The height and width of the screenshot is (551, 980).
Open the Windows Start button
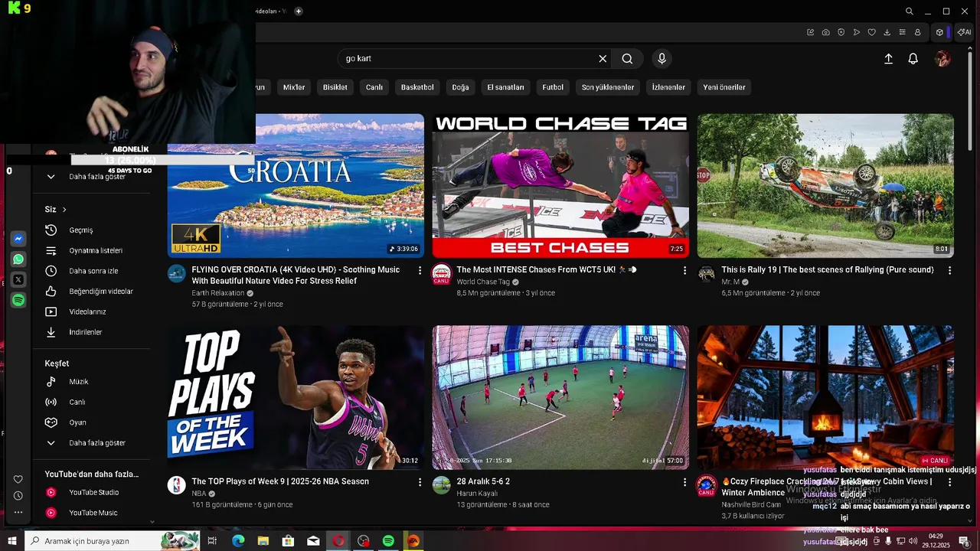point(12,541)
